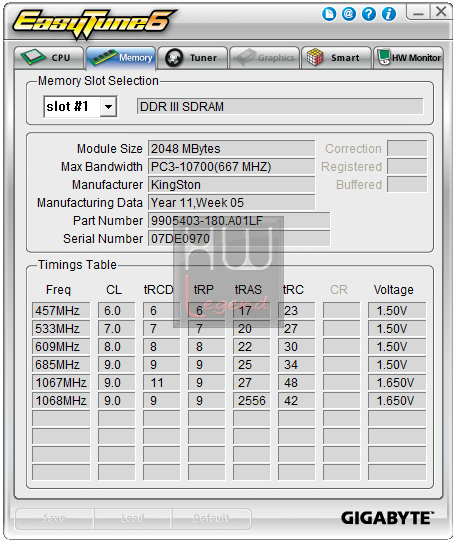Click the 1.650V voltage in 1067MHz row
Image resolution: width=458 pixels, height=544 pixels.
pyautogui.click(x=397, y=383)
